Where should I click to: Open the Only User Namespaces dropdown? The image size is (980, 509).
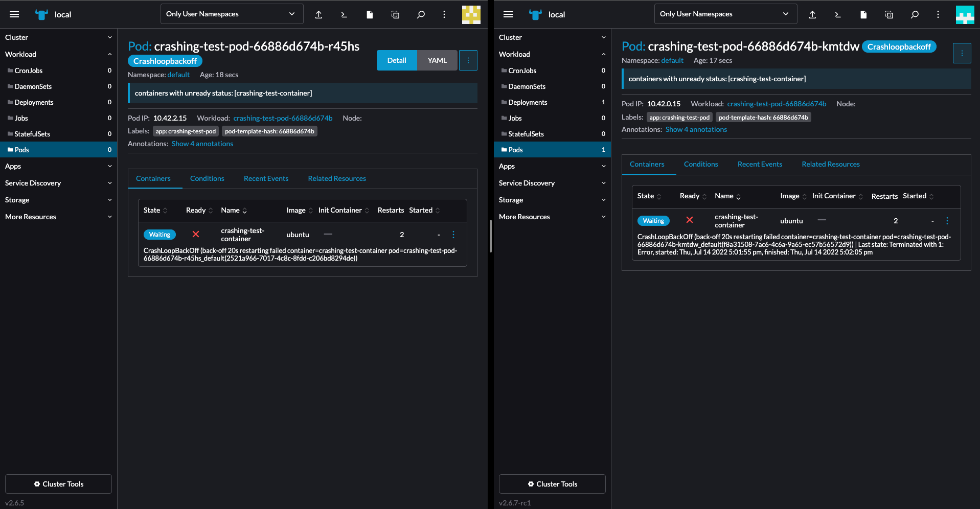point(232,14)
